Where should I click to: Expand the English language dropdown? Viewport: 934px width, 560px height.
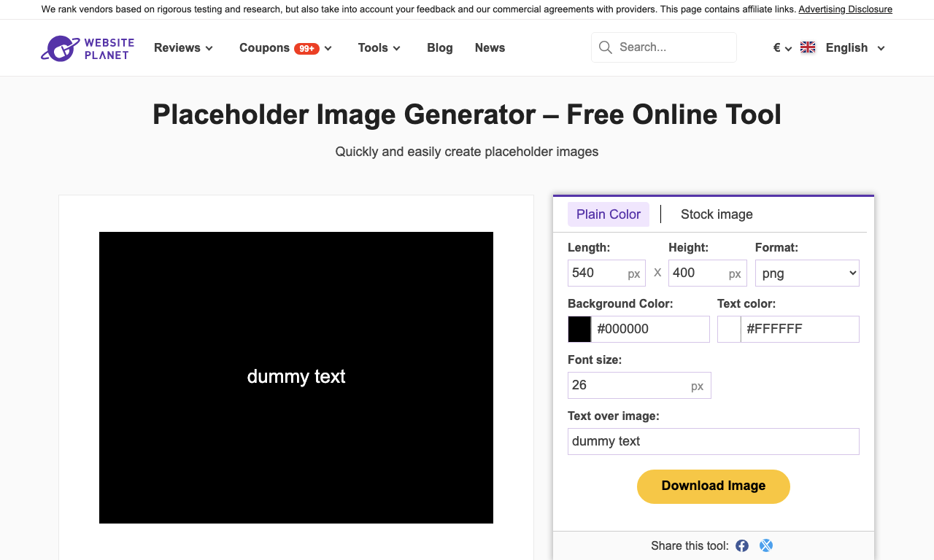tap(855, 48)
